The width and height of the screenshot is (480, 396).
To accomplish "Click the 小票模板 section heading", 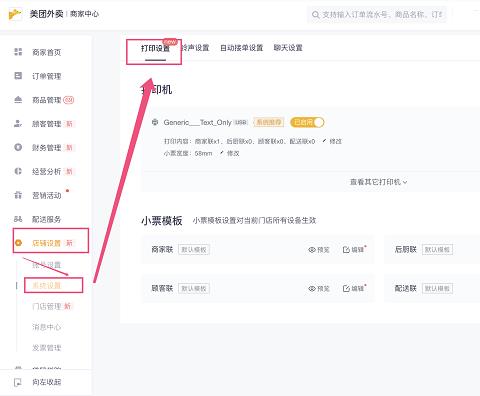I will 162,220.
